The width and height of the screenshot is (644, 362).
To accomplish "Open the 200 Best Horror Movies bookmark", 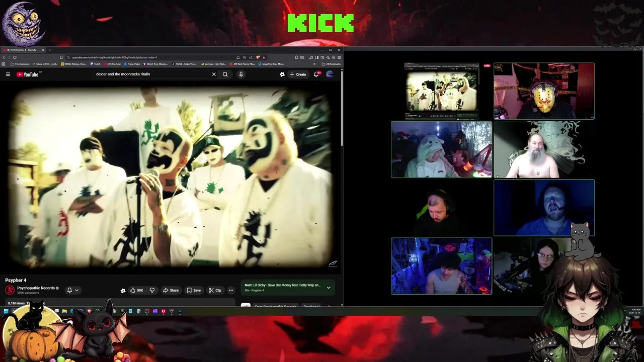I will coord(242,64).
